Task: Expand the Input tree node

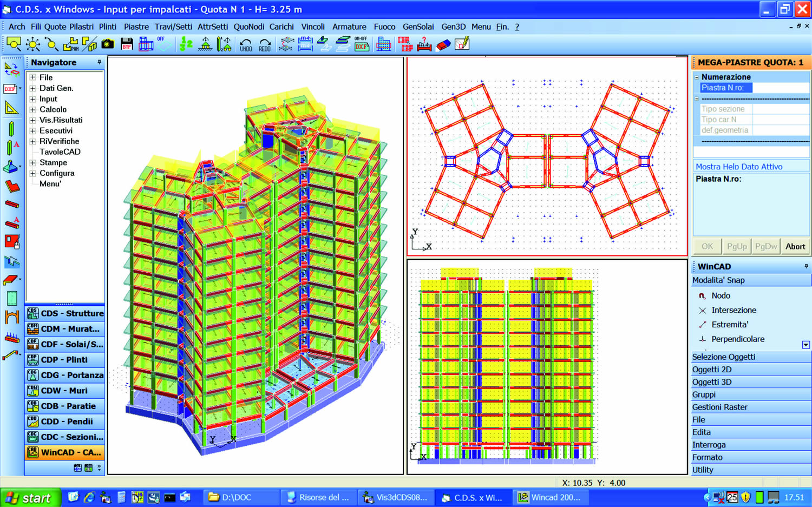Action: click(33, 99)
